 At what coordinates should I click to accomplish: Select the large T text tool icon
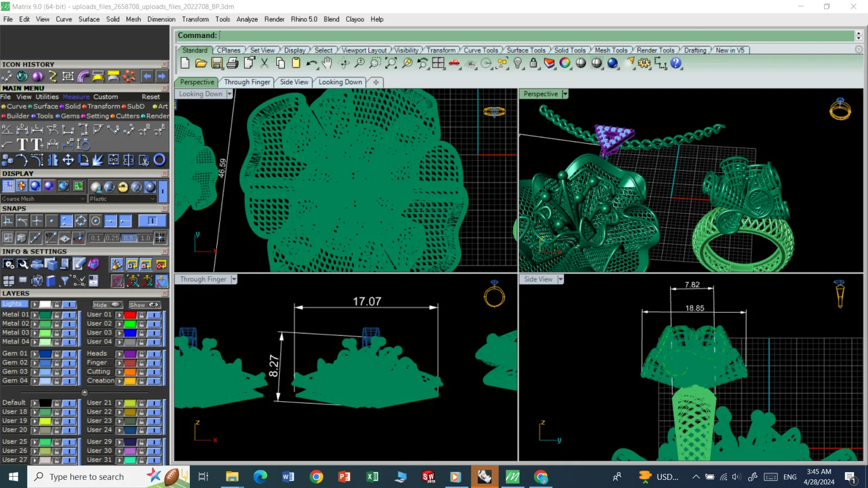click(22, 144)
